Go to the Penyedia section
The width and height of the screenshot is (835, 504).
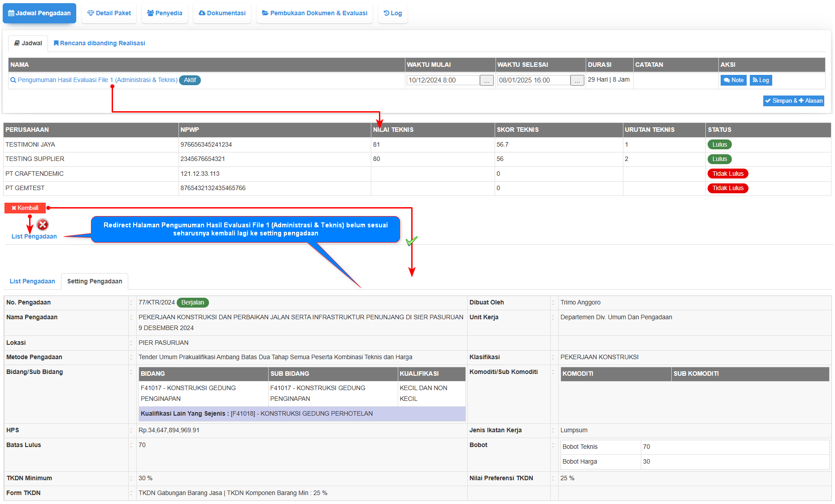pos(165,13)
